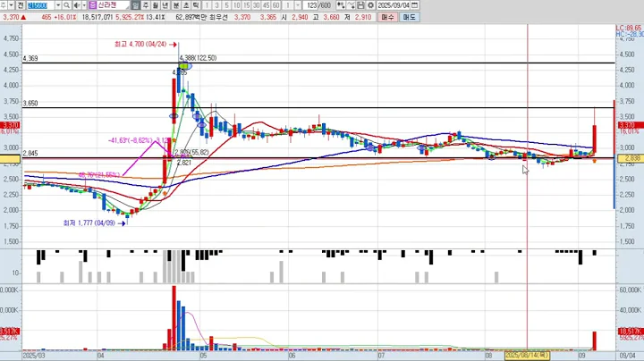This screenshot has height=361, width=644.
Task: Click the 3,650 horizontal line label
Action: pyautogui.click(x=30, y=104)
